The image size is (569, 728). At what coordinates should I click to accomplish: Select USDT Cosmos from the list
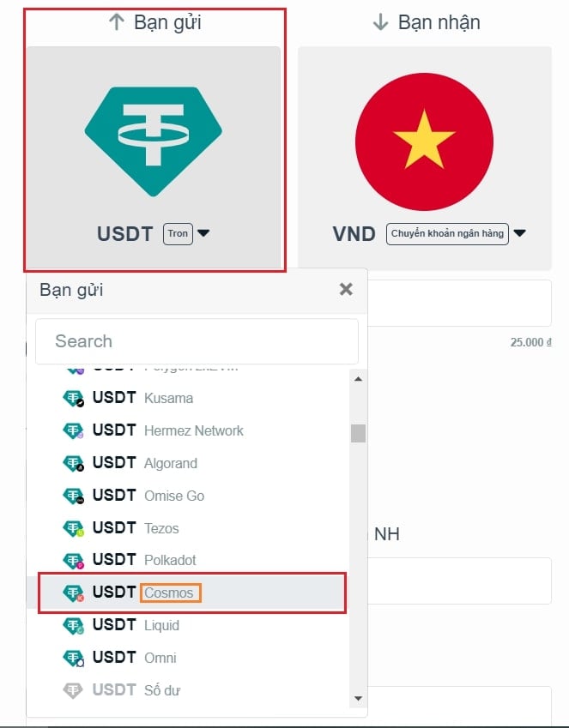[192, 593]
